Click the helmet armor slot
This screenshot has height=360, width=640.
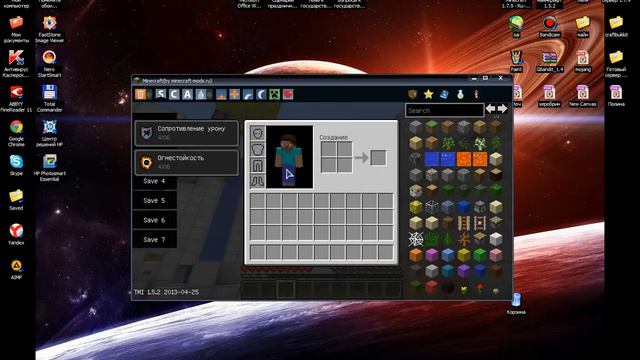coord(258,133)
